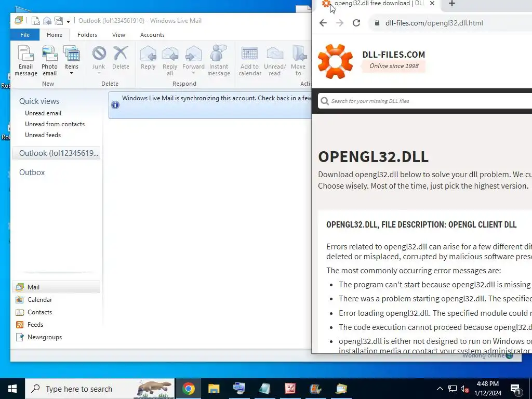This screenshot has width=532, height=399.
Task: Click the DLL-FILES.COM site title
Action: coord(394,55)
